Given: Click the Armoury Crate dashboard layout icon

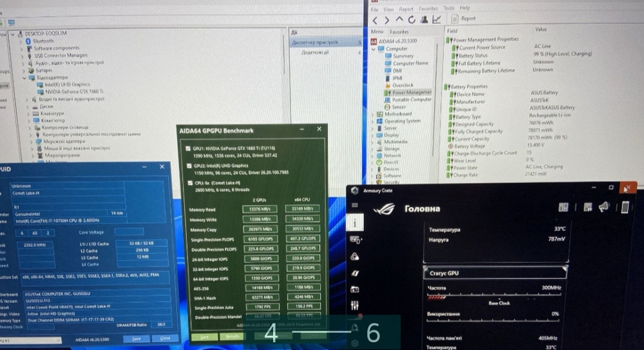Looking at the screenshot, I should (x=563, y=207).
